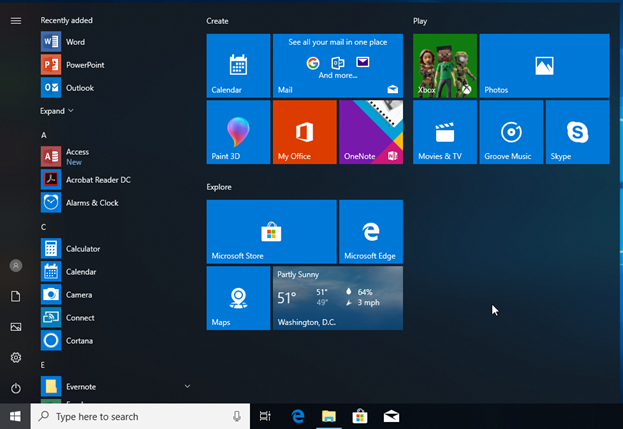Open Cortana from the app list
The height and width of the screenshot is (429, 623).
tap(115, 341)
